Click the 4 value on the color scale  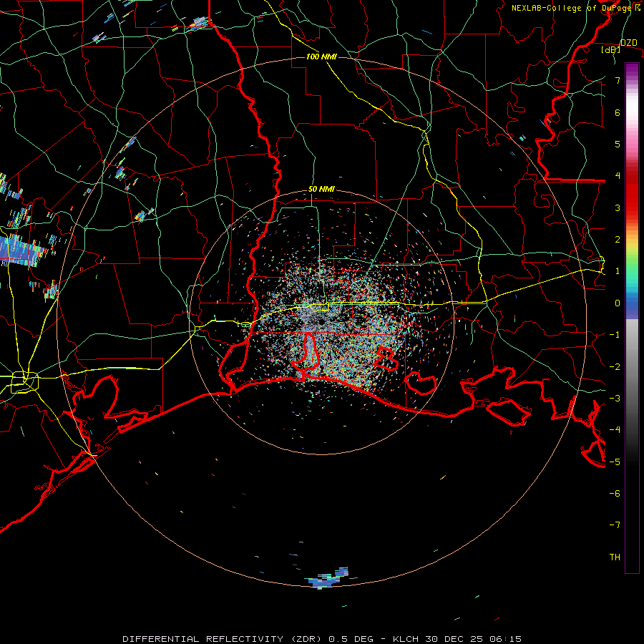(x=618, y=176)
